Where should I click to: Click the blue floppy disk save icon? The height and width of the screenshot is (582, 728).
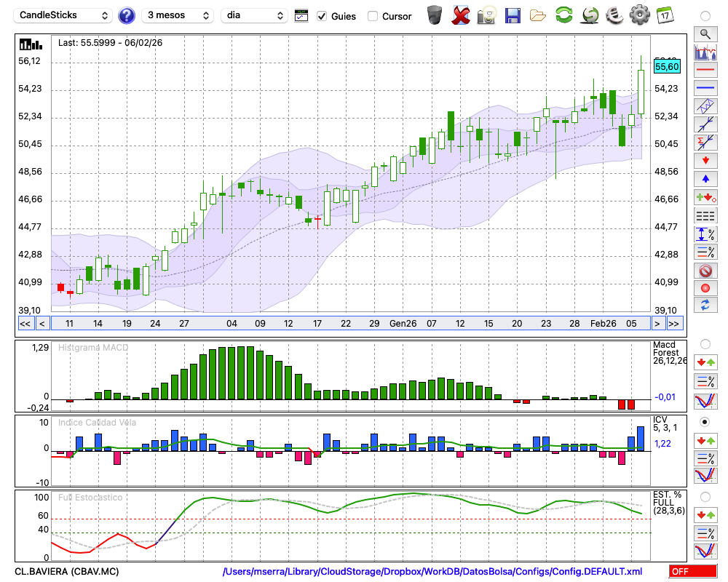coord(513,15)
